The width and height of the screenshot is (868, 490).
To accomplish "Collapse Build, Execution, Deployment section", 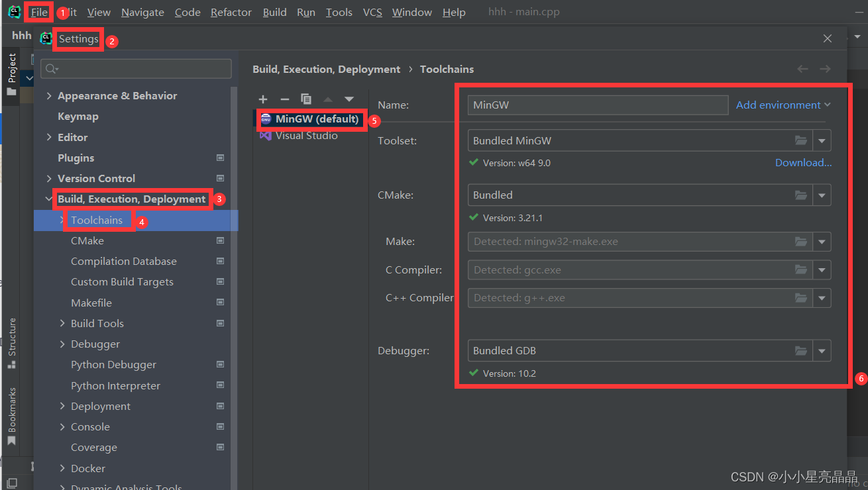I will point(49,199).
